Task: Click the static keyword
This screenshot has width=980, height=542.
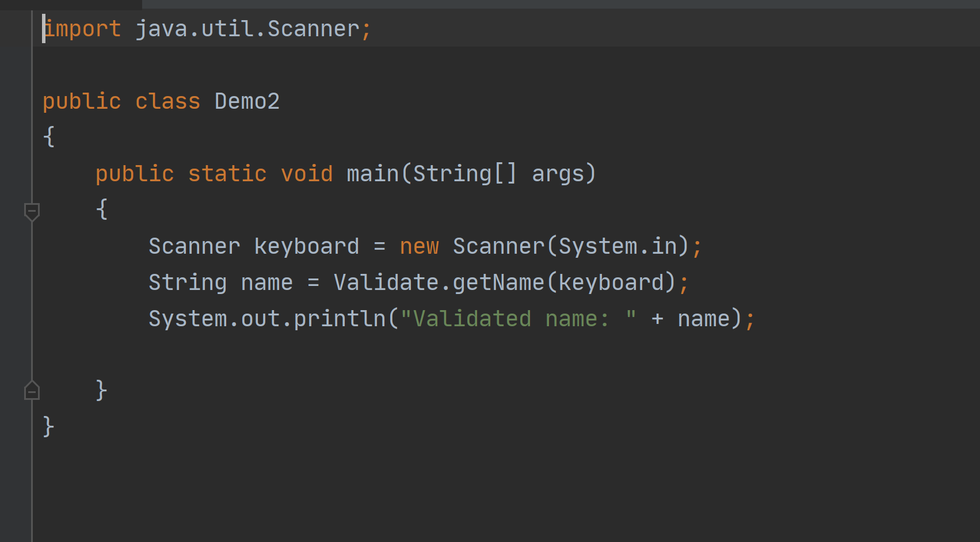Action: click(x=227, y=174)
